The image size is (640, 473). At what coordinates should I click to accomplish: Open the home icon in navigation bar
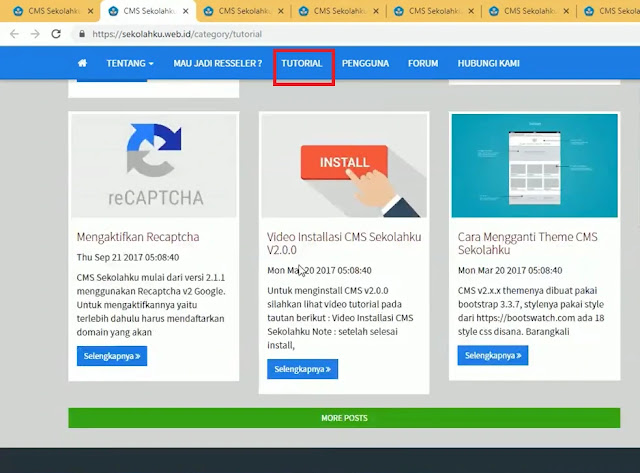click(x=82, y=63)
